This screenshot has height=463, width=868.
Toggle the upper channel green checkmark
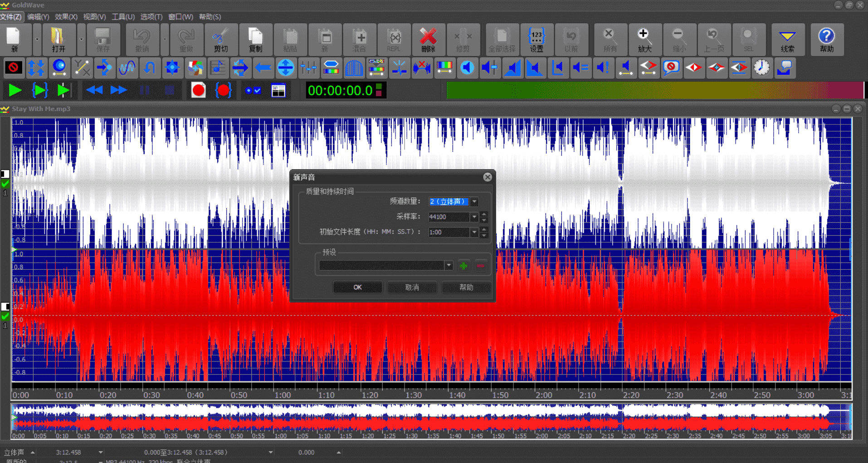(x=5, y=184)
